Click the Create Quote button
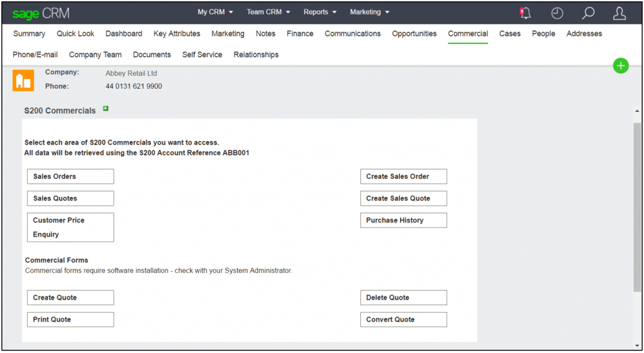 [70, 298]
